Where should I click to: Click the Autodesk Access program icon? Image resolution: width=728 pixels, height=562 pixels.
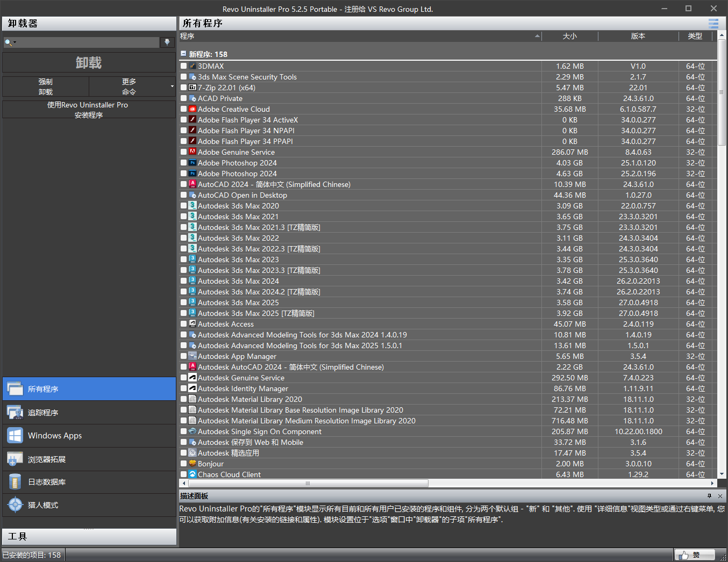(192, 324)
